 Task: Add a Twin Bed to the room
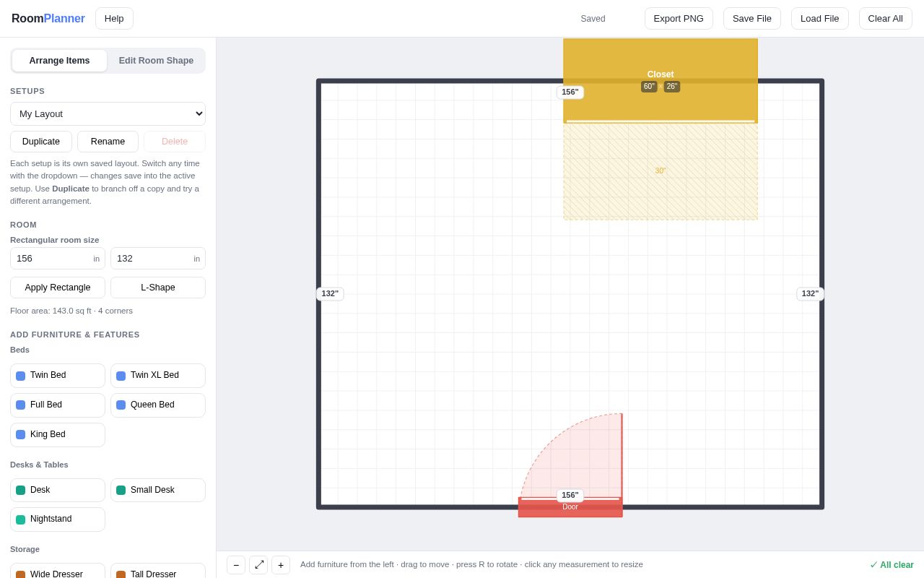(58, 376)
